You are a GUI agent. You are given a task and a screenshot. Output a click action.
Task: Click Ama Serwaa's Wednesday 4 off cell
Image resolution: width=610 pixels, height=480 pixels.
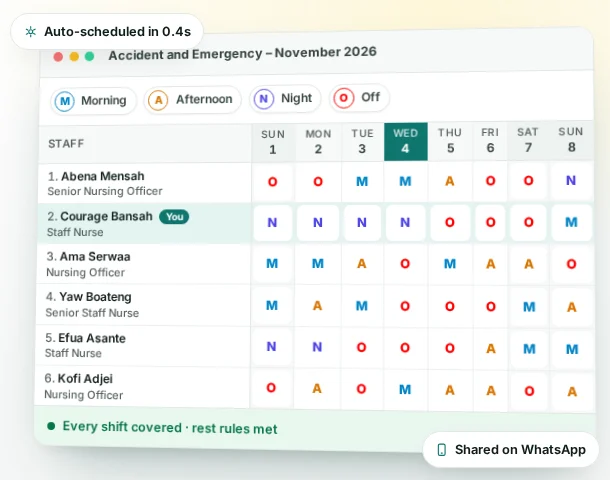[x=405, y=264]
